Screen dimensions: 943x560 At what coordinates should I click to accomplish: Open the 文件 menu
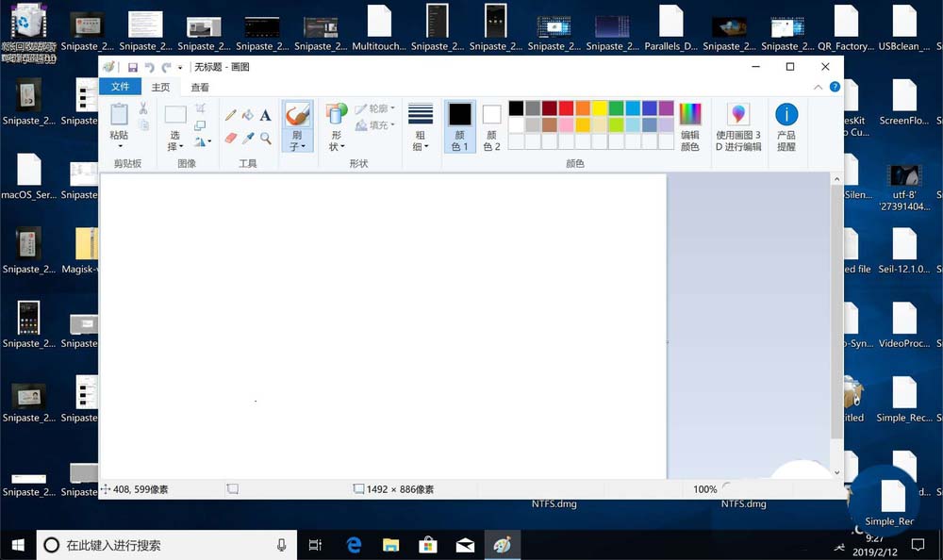click(120, 86)
